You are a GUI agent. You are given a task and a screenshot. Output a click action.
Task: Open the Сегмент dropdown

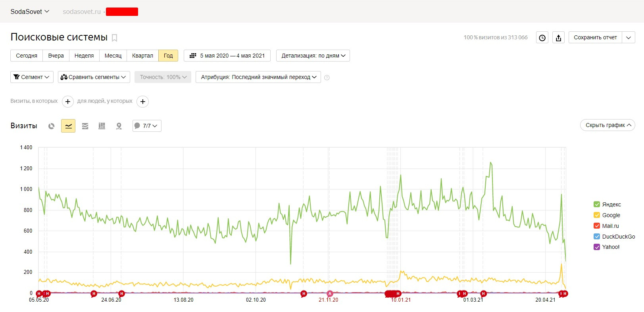click(32, 77)
